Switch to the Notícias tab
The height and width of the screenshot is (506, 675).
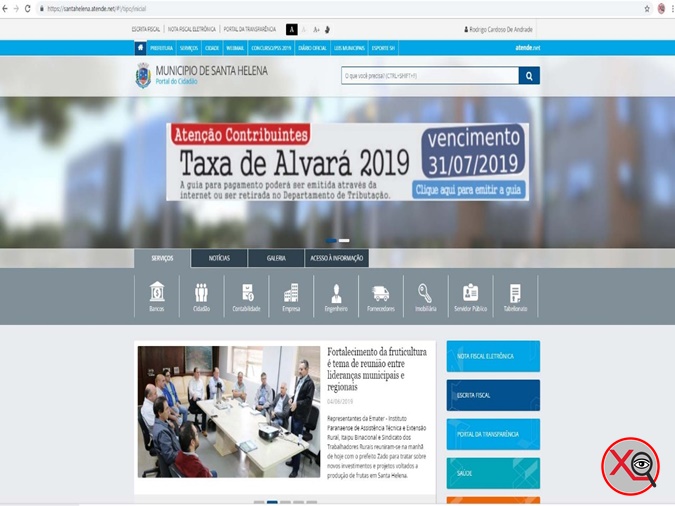[219, 258]
